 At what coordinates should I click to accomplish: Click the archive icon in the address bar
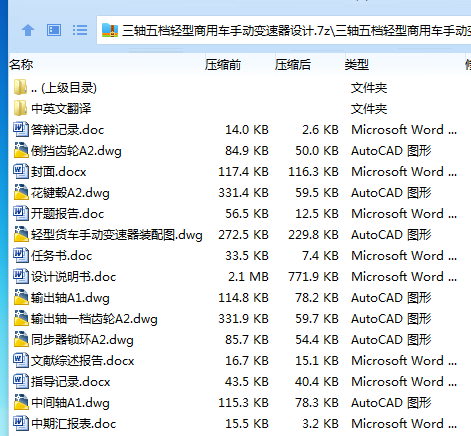pyautogui.click(x=110, y=30)
